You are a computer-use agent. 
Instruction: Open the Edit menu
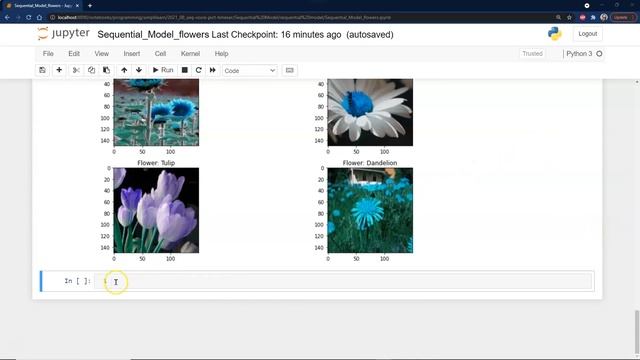[x=74, y=53]
